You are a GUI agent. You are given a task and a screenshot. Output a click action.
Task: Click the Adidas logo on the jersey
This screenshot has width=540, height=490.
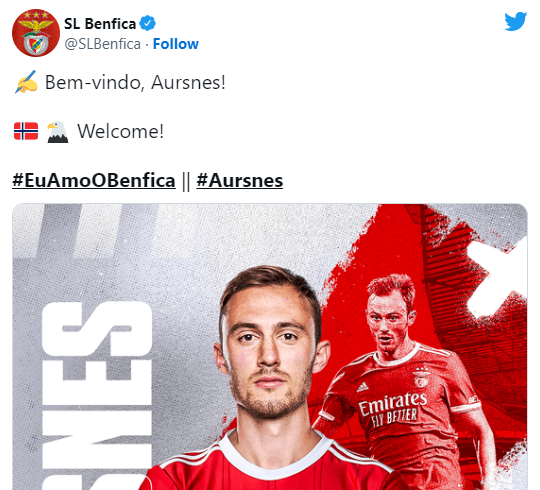(362, 387)
